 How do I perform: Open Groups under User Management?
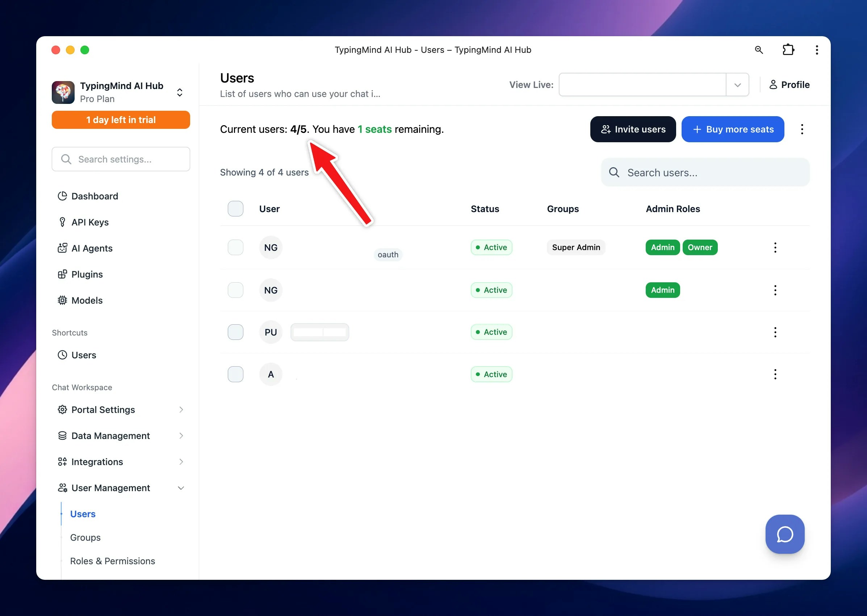pos(85,537)
